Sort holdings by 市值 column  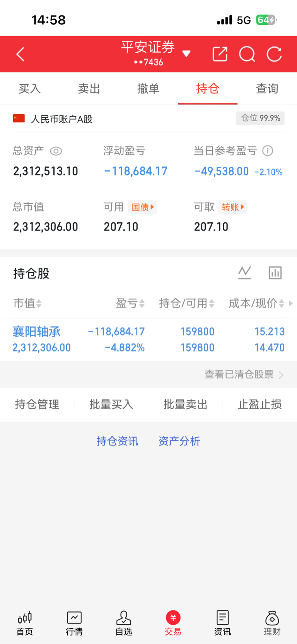(x=27, y=303)
